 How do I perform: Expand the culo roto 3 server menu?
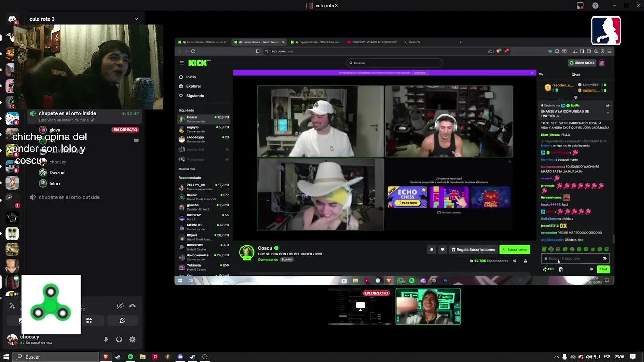[x=136, y=19]
